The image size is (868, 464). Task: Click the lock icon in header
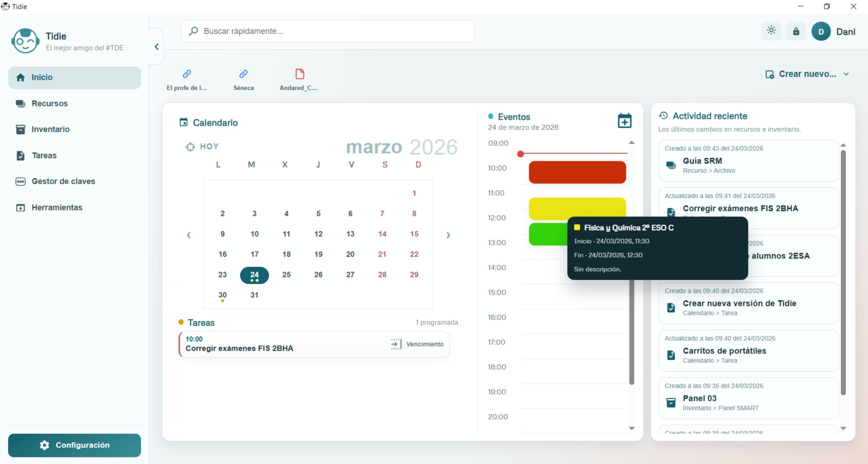[796, 32]
